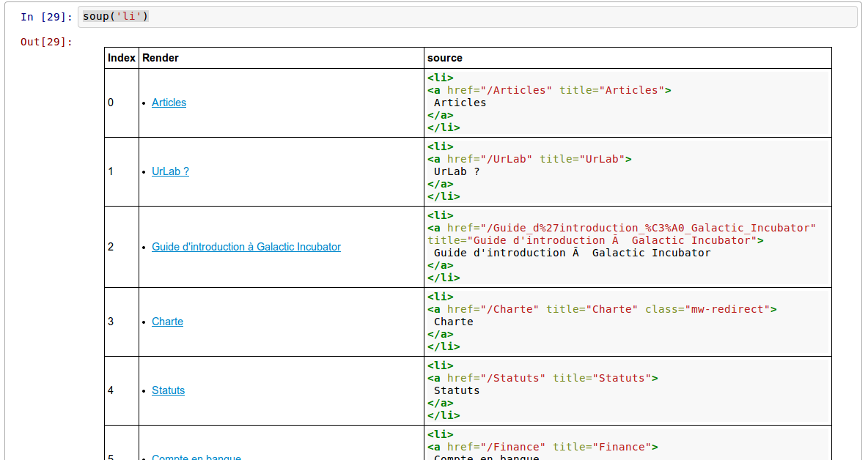Viewport: 868px width, 460px height.
Task: Open the UrLab ? link
Action: coord(171,171)
